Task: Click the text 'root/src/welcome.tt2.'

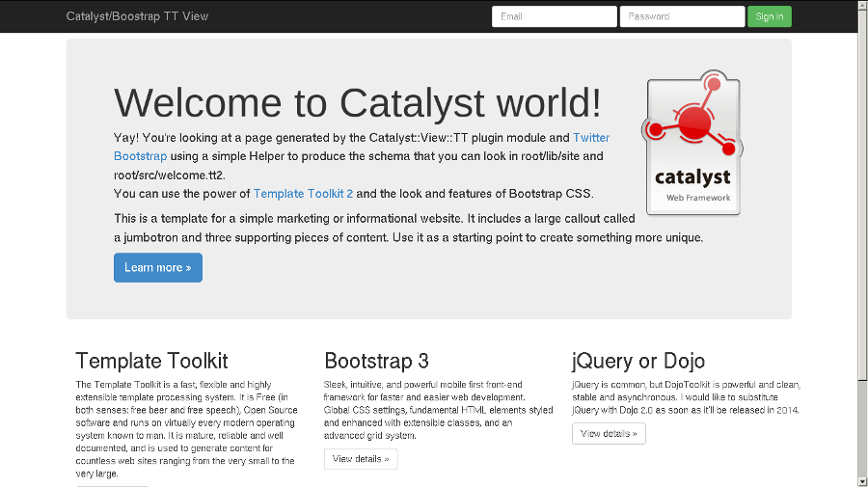Action: [x=170, y=176]
